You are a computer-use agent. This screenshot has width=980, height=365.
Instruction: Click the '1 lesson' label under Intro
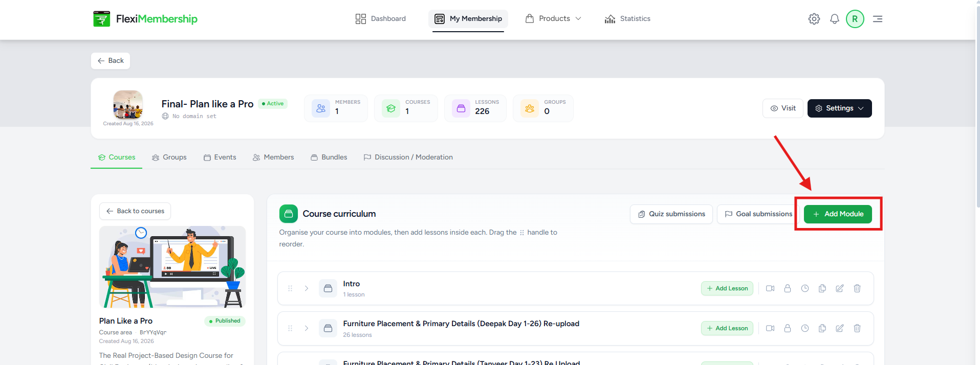click(354, 295)
